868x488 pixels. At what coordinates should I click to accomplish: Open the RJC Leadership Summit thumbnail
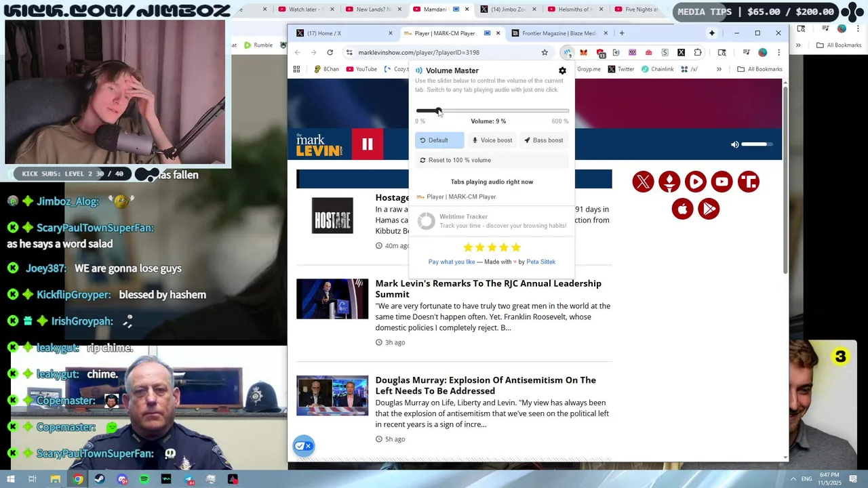(x=332, y=299)
